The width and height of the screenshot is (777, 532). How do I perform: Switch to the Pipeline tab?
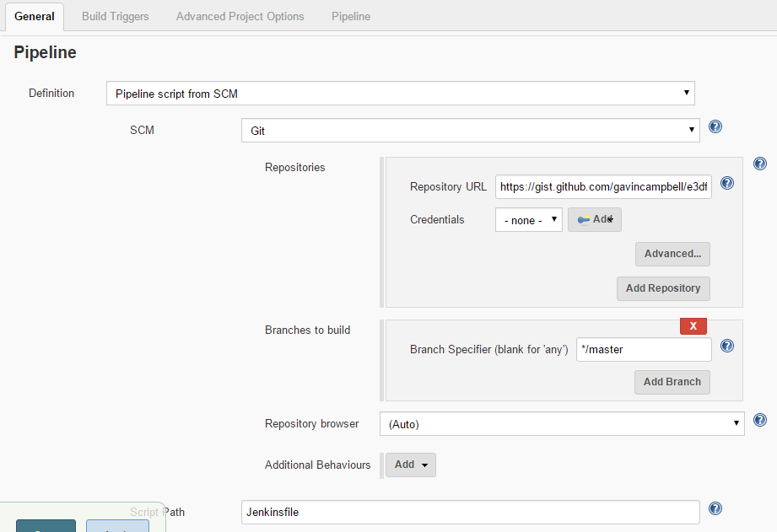coord(350,15)
